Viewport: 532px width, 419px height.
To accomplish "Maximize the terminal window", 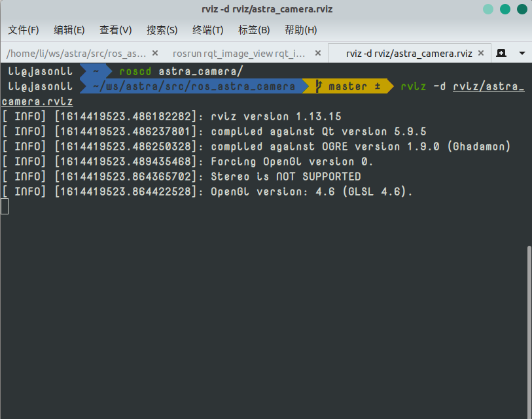I will (x=505, y=9).
